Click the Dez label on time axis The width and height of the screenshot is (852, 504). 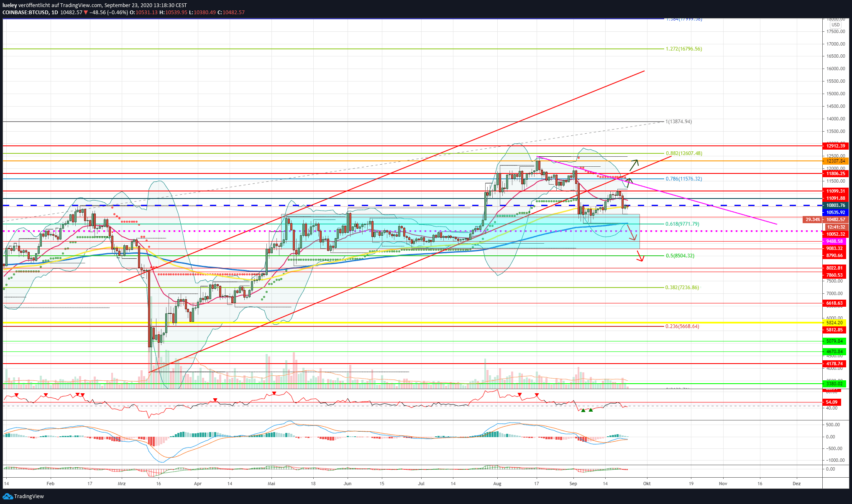coord(797,484)
